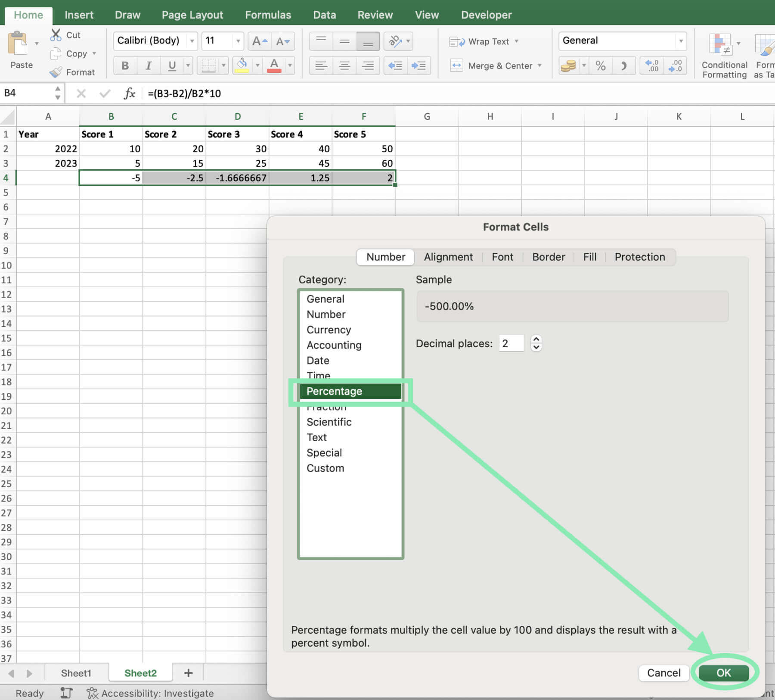
Task: Click the formula bar confirm checkmark icon
Action: 105,93
